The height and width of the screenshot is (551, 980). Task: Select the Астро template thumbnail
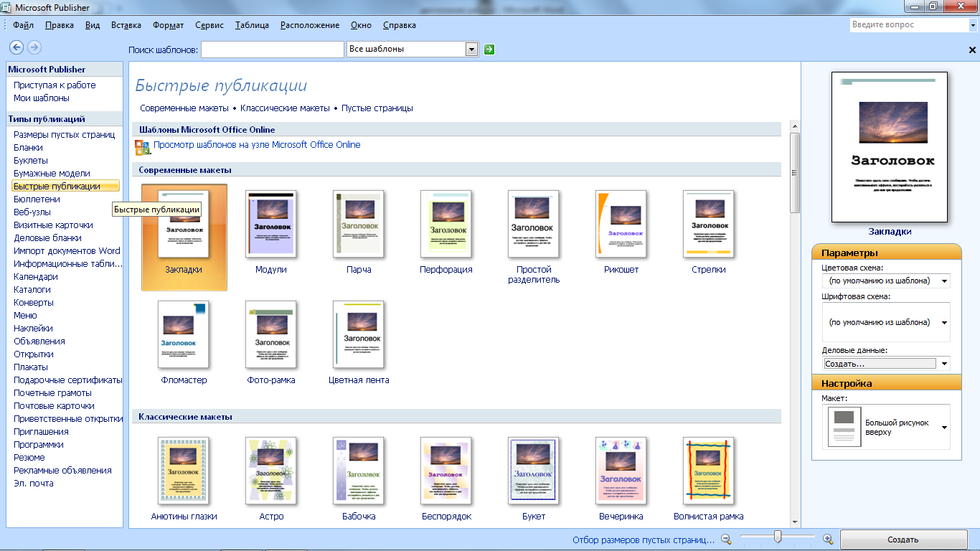pyautogui.click(x=271, y=471)
